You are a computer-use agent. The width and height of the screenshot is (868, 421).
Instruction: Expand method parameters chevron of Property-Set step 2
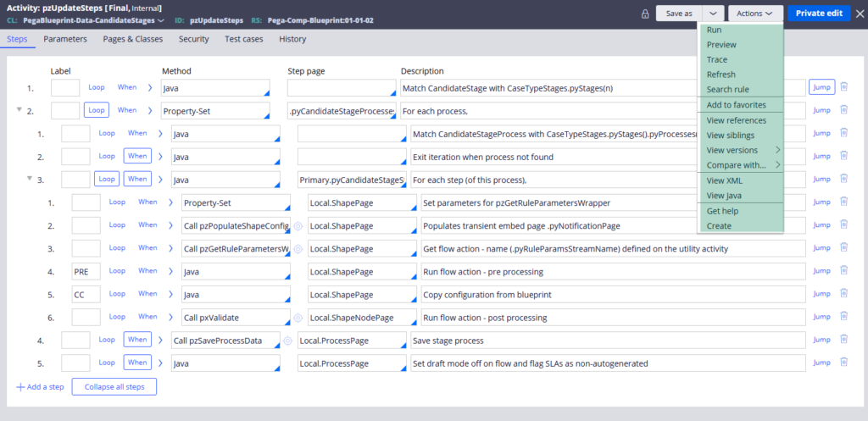point(150,111)
